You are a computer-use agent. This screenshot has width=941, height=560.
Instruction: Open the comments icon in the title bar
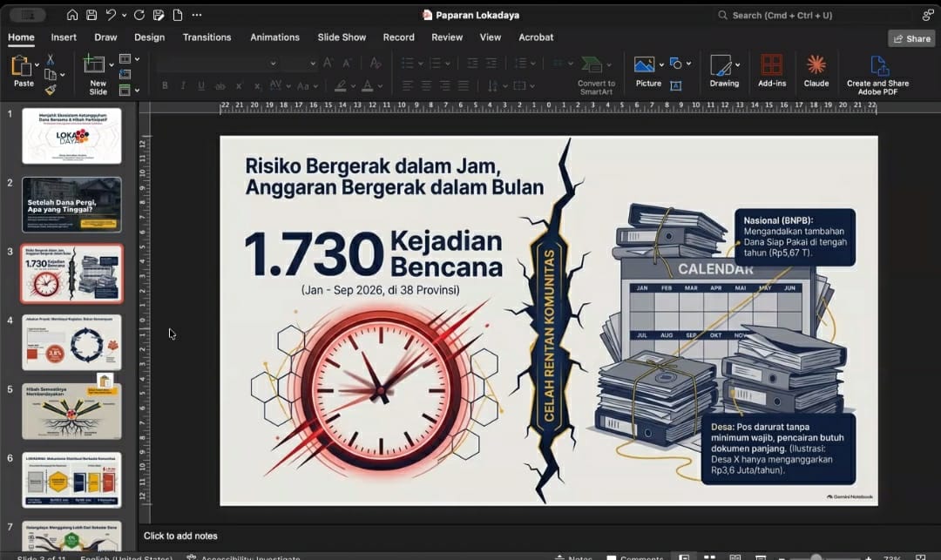click(x=928, y=15)
